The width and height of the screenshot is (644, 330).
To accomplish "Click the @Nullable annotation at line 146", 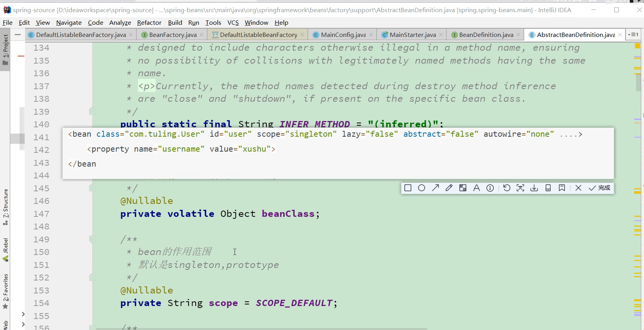I will (x=147, y=201).
